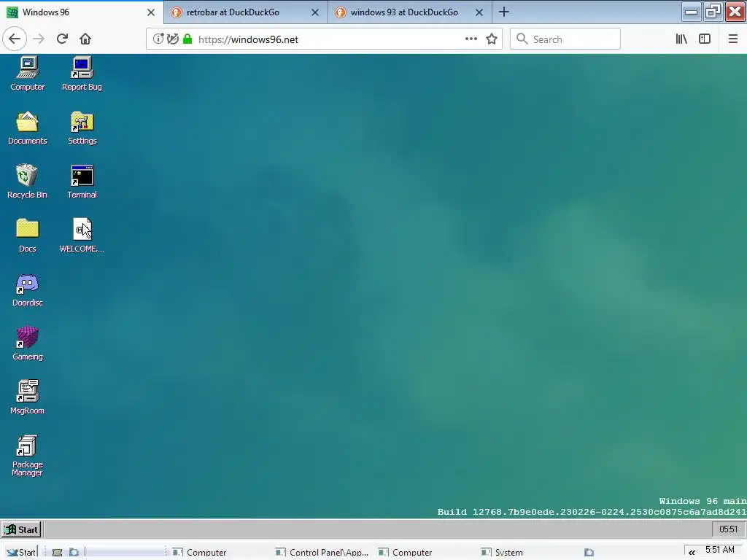Switch to System taskbar window
The height and width of the screenshot is (560, 747).
tap(502, 553)
